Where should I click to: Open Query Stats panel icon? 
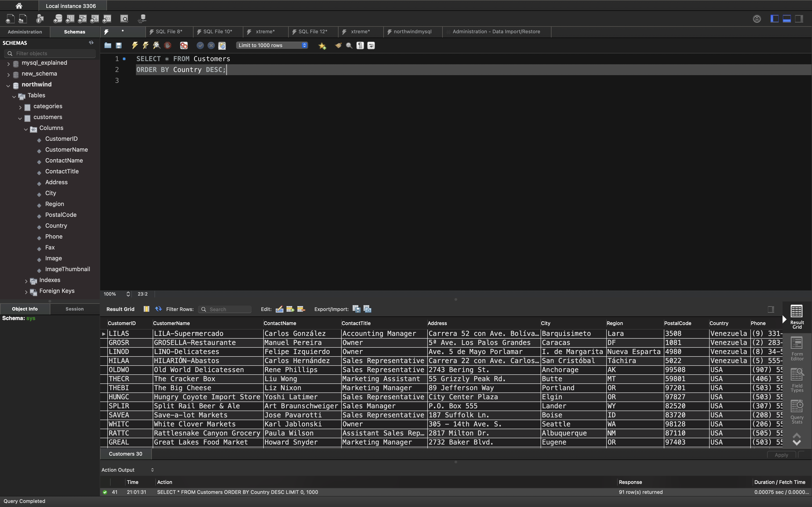click(797, 411)
